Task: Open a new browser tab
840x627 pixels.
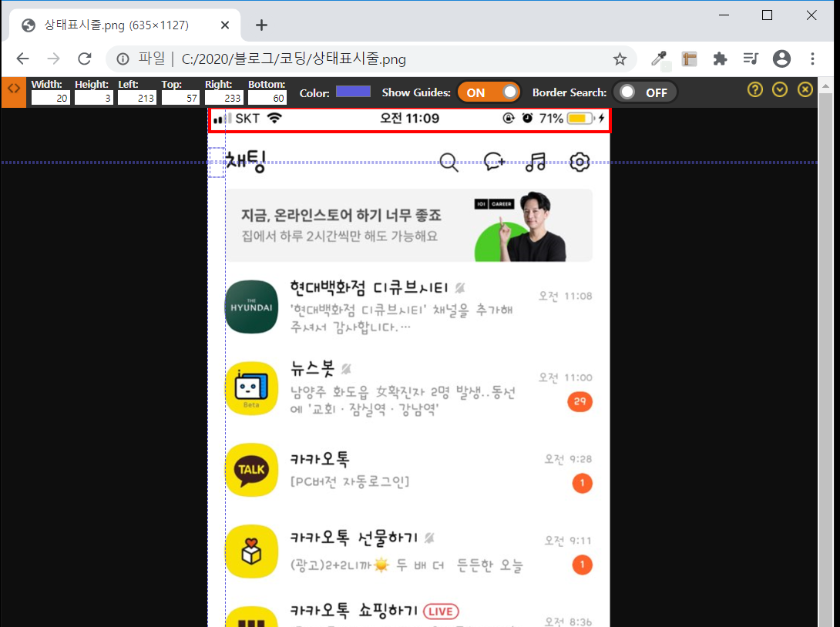Action: [x=261, y=25]
